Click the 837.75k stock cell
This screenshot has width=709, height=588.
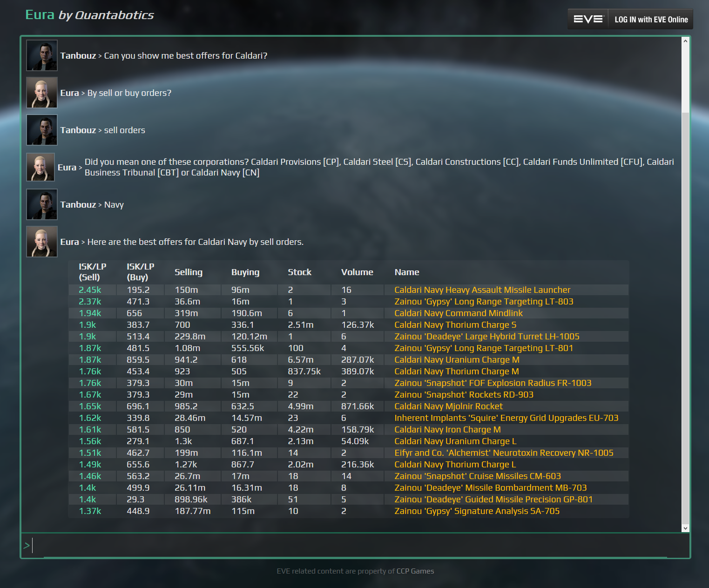304,371
